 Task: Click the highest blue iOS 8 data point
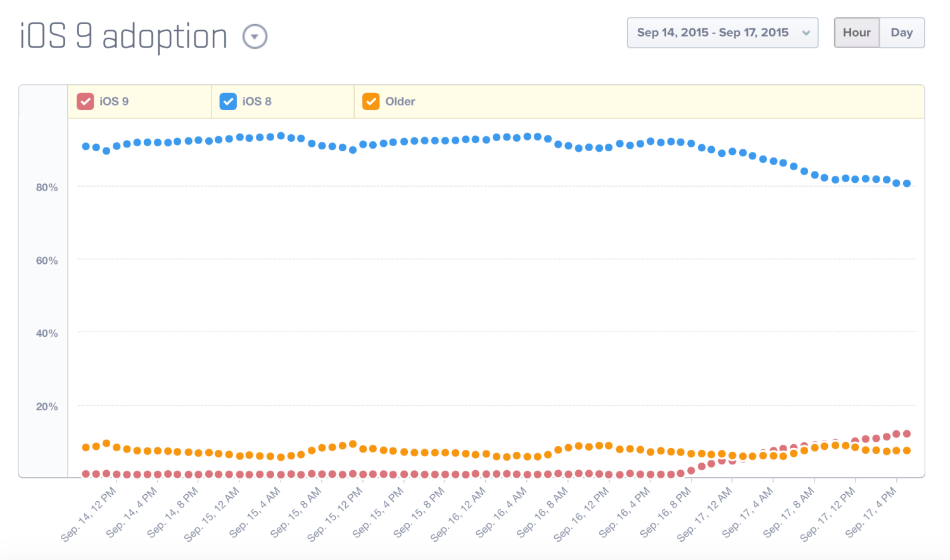(281, 135)
